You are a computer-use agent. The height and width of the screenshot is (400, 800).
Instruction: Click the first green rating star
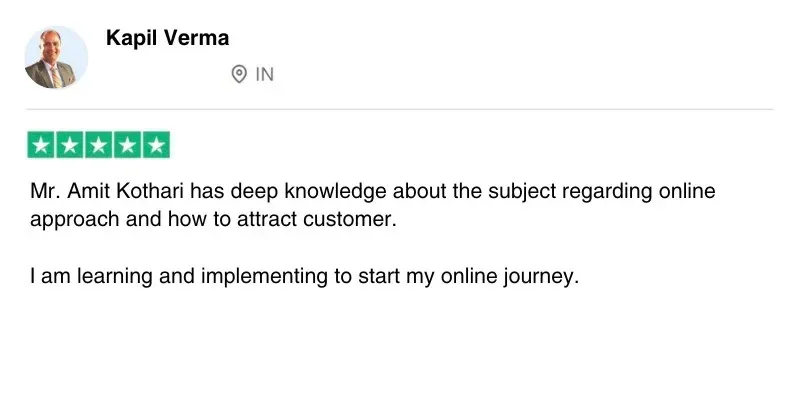click(x=41, y=145)
